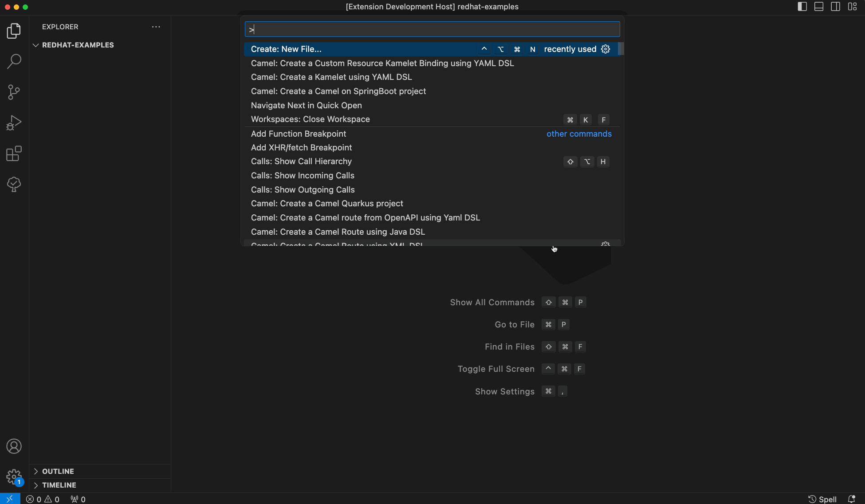Open the Manage gear with badge
This screenshot has height=504, width=865.
point(14,476)
